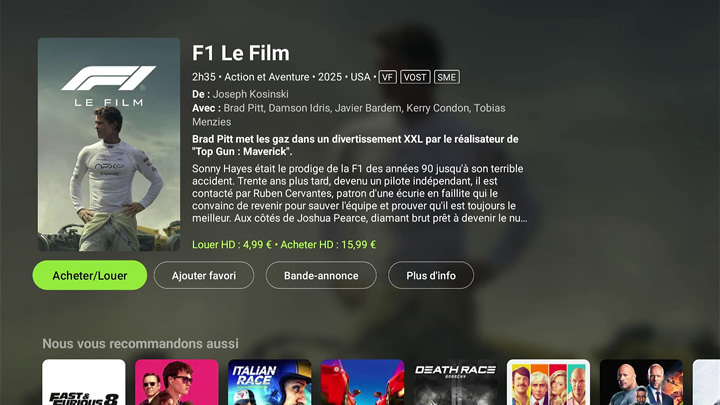Open the Death Race recommendation
Viewport: 720px width, 405px height.
pos(456,382)
